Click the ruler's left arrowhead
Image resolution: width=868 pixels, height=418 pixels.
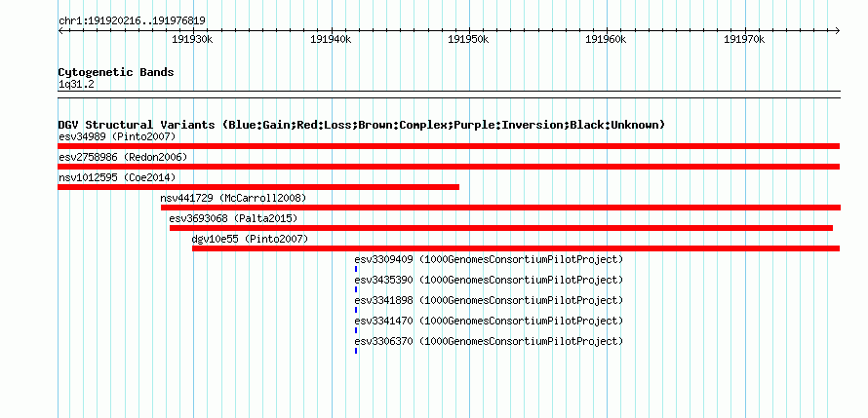click(x=60, y=31)
